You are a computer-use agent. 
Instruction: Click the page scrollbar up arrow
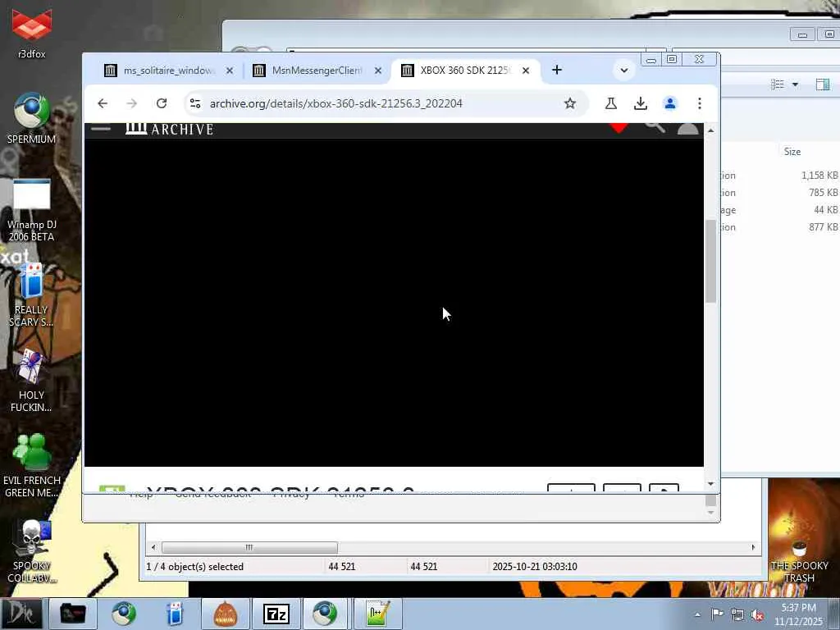tap(711, 130)
